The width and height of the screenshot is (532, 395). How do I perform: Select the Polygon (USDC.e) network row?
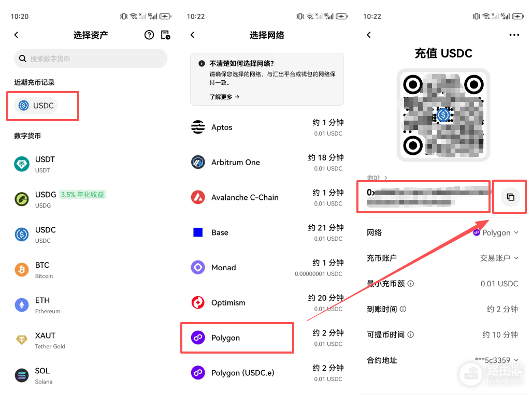(x=267, y=373)
